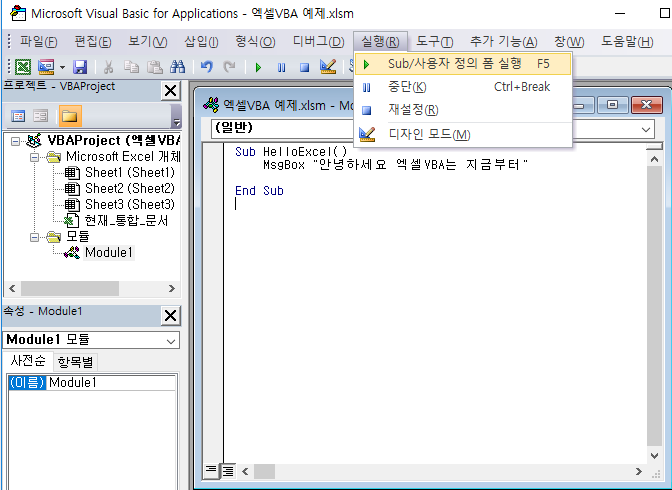Click the Insert UserForm toolbar icon

[46, 67]
